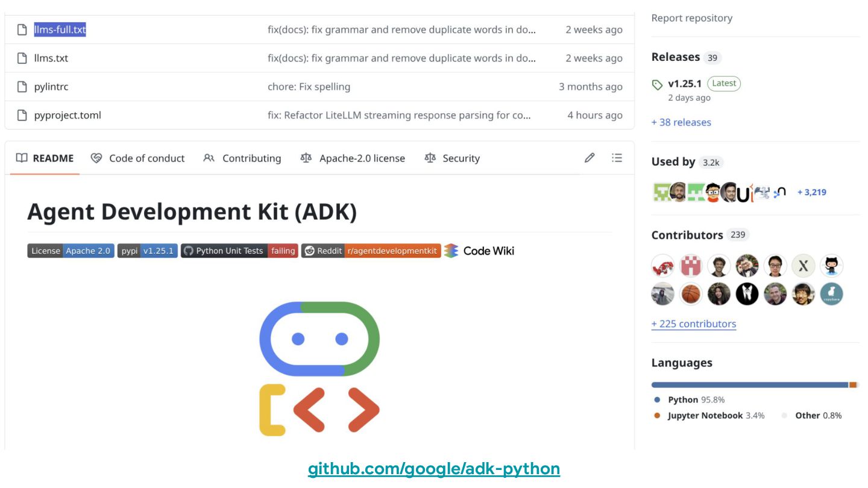Click file icon beside pylintrc
The width and height of the screenshot is (868, 488).
pos(22,87)
